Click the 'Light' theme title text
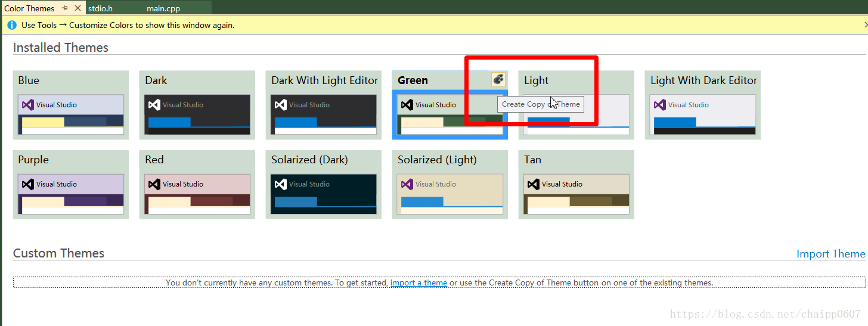The width and height of the screenshot is (868, 326). click(x=536, y=80)
